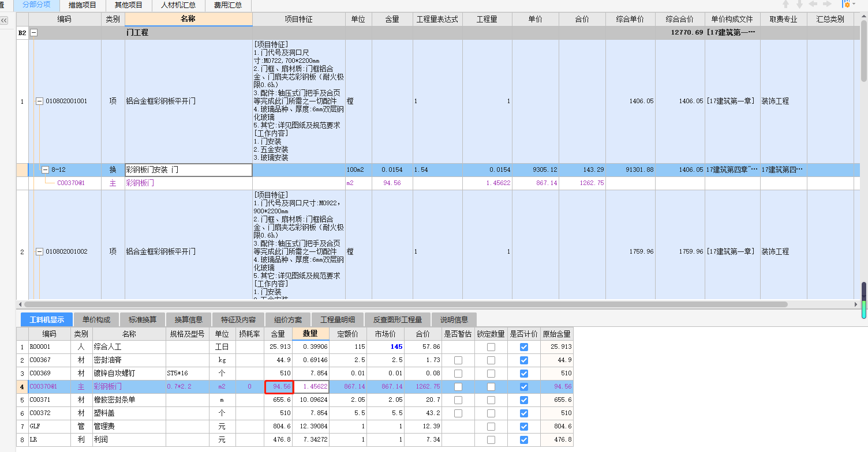The height and width of the screenshot is (452, 868).
Task: Collapse item 010802001001 tree node
Action: (x=39, y=101)
